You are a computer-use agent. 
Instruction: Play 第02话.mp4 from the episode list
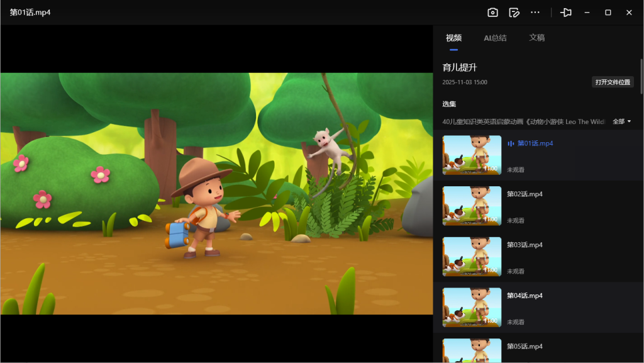click(x=525, y=194)
